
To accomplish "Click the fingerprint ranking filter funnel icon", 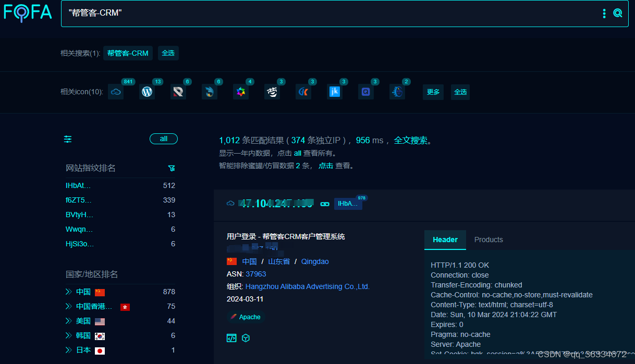I will (172, 168).
